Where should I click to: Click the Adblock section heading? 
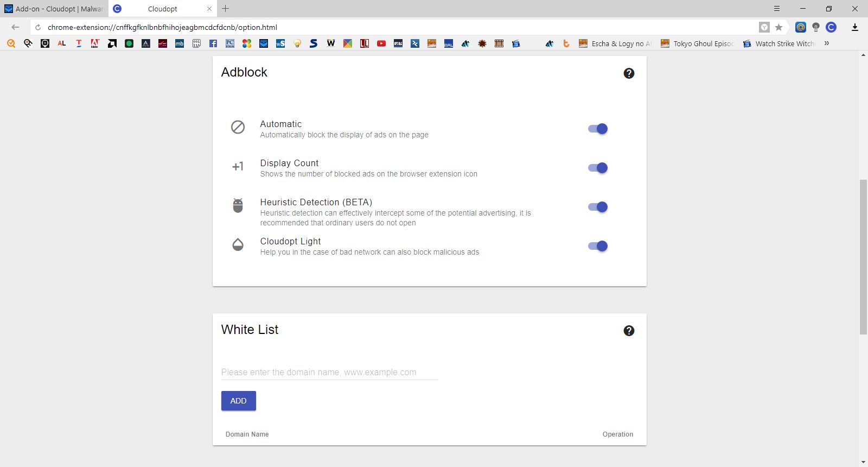[x=244, y=72]
